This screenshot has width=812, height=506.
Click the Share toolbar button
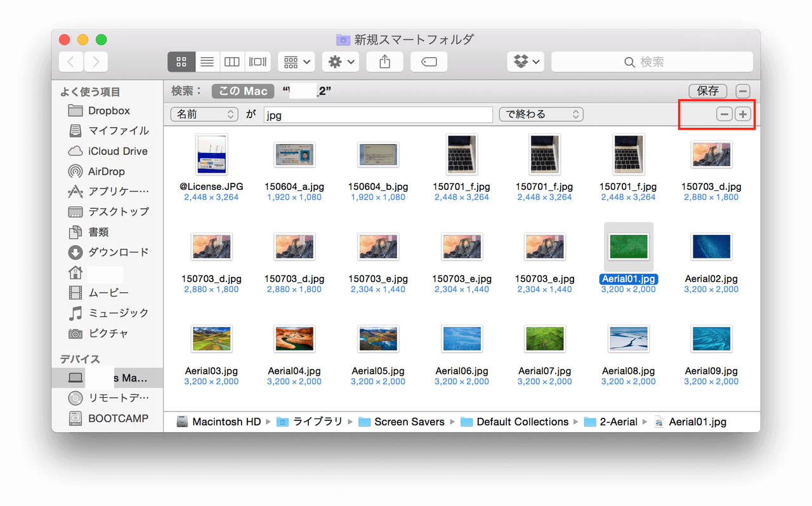click(x=384, y=62)
